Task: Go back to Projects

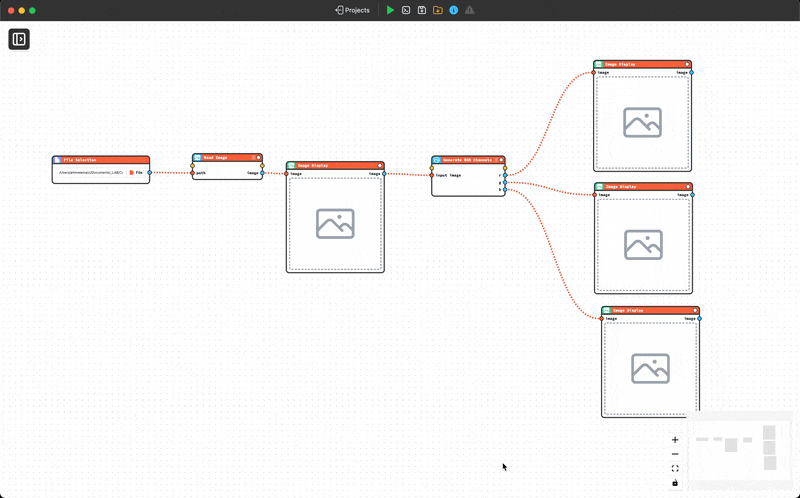Action: click(353, 10)
